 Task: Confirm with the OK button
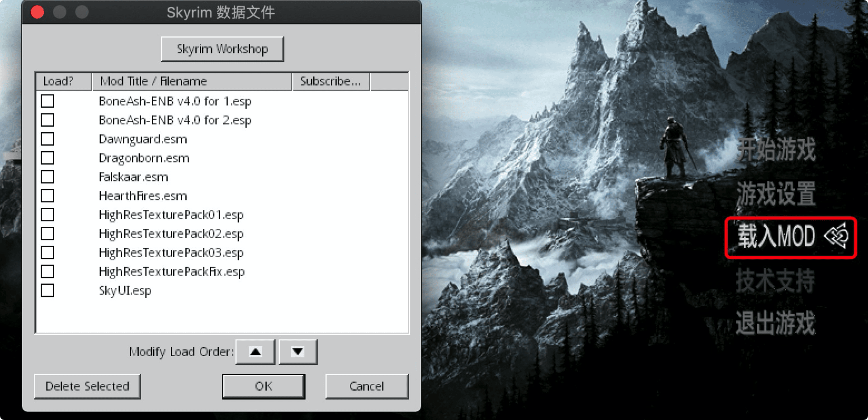pyautogui.click(x=264, y=386)
